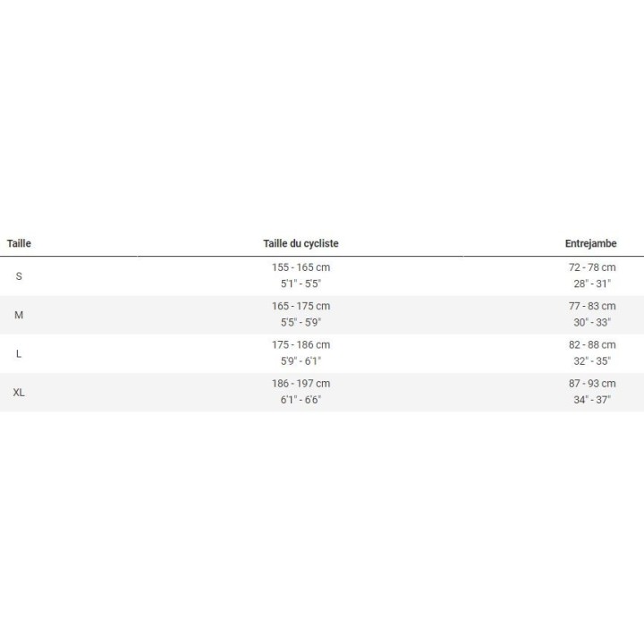The image size is (644, 644).
Task: Click the 72 - 78 cm inseam value
Action: pos(592,267)
